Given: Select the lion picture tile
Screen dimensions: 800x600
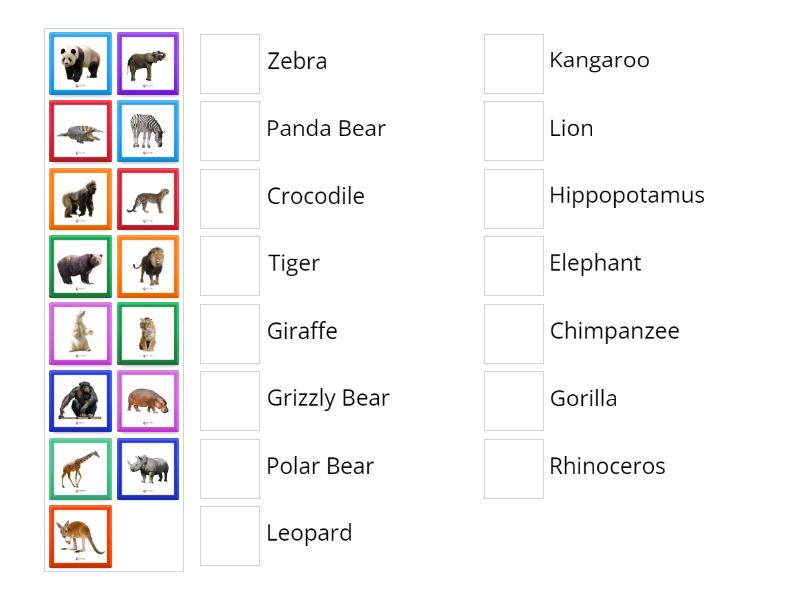Looking at the screenshot, I should [x=148, y=265].
